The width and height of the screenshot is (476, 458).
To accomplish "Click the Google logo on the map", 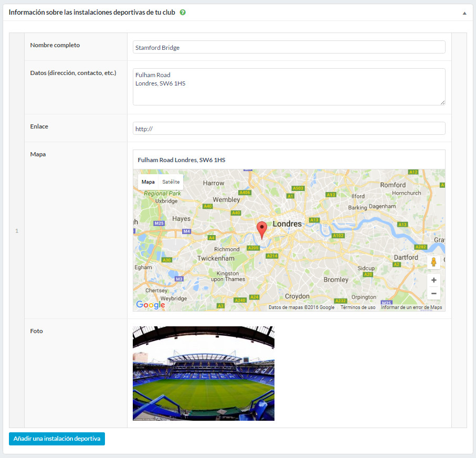I will tap(150, 305).
